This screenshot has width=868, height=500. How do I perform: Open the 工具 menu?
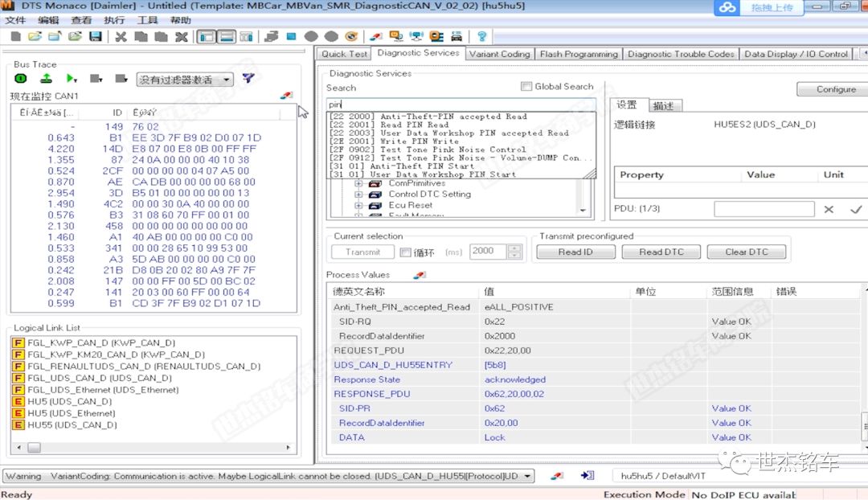pyautogui.click(x=148, y=20)
